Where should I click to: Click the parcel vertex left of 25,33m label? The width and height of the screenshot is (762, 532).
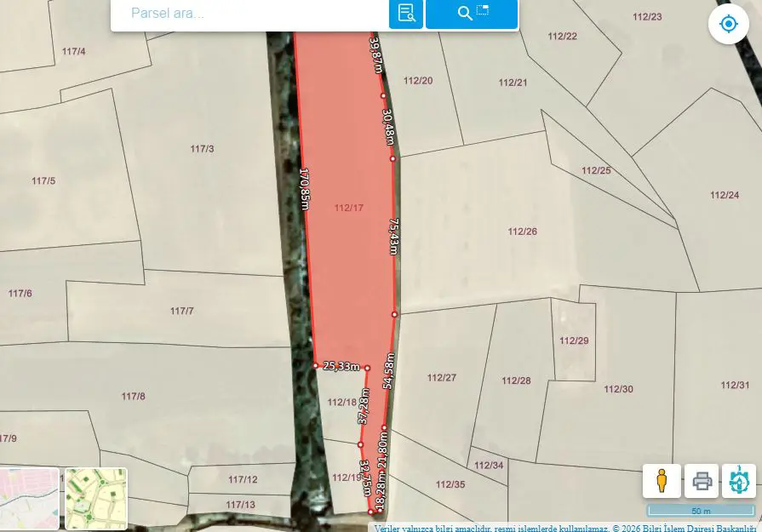point(315,366)
